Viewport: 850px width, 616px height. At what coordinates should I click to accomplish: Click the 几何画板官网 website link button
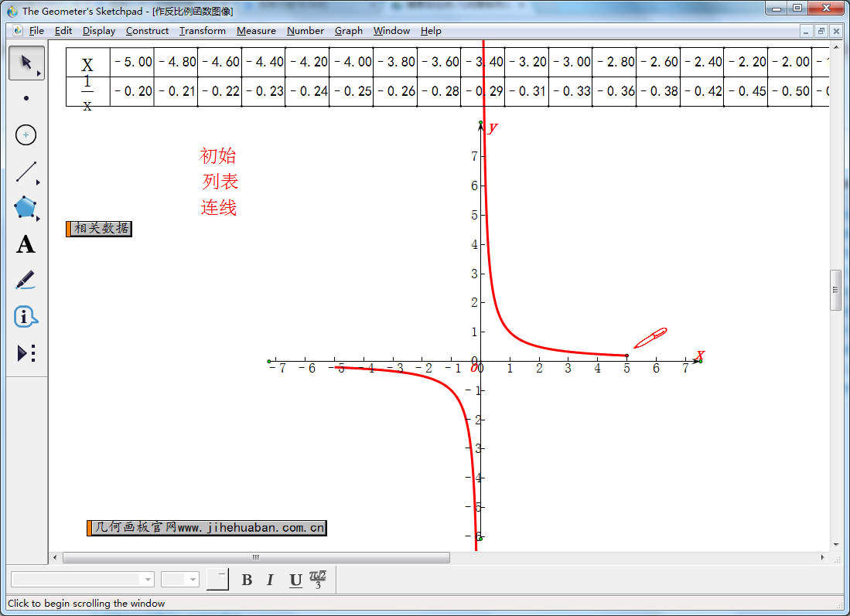[x=207, y=528]
